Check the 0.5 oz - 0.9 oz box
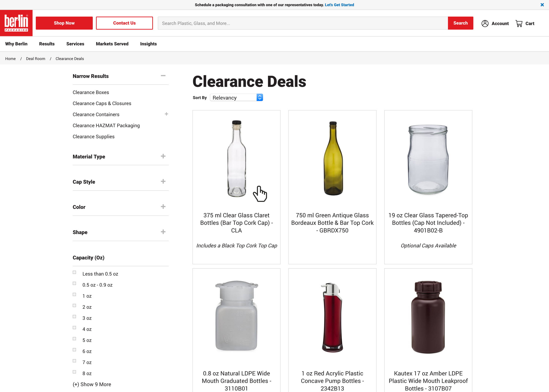The width and height of the screenshot is (549, 392). pos(74,284)
